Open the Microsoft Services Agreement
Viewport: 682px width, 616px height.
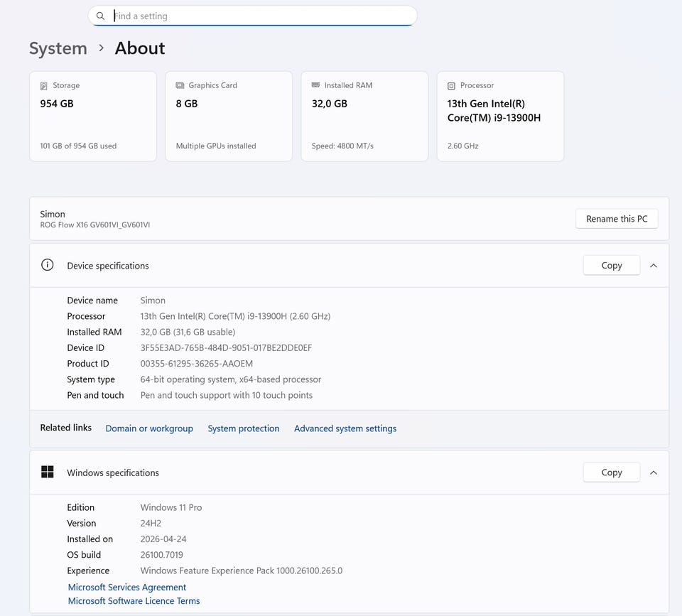pos(127,587)
